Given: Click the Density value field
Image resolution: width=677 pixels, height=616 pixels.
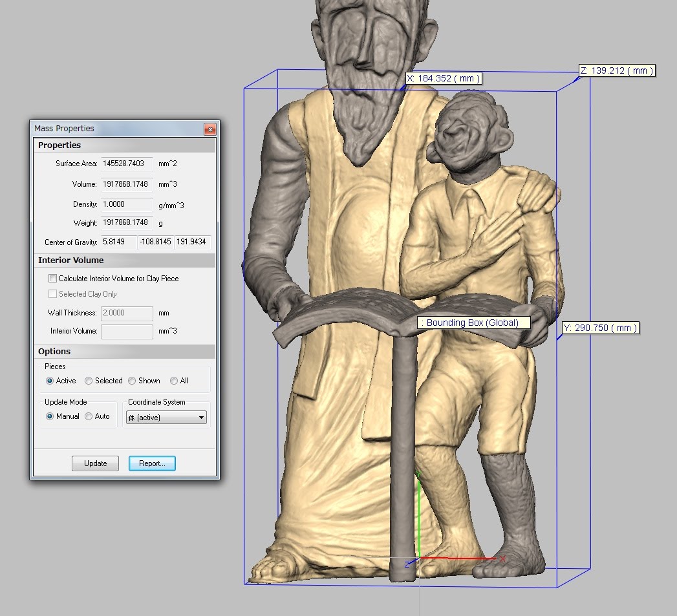Looking at the screenshot, I should click(127, 204).
